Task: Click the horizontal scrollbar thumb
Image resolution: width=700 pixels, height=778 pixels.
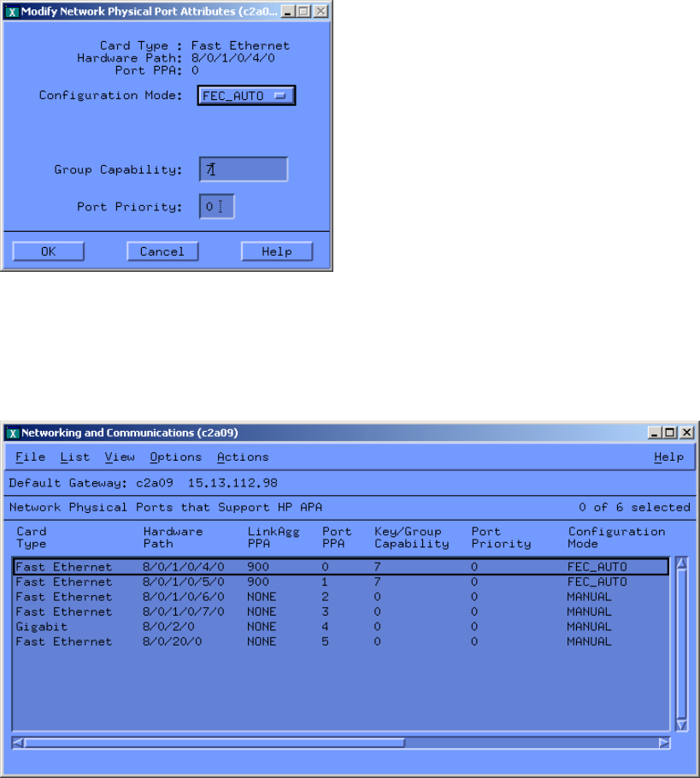Action: point(215,743)
